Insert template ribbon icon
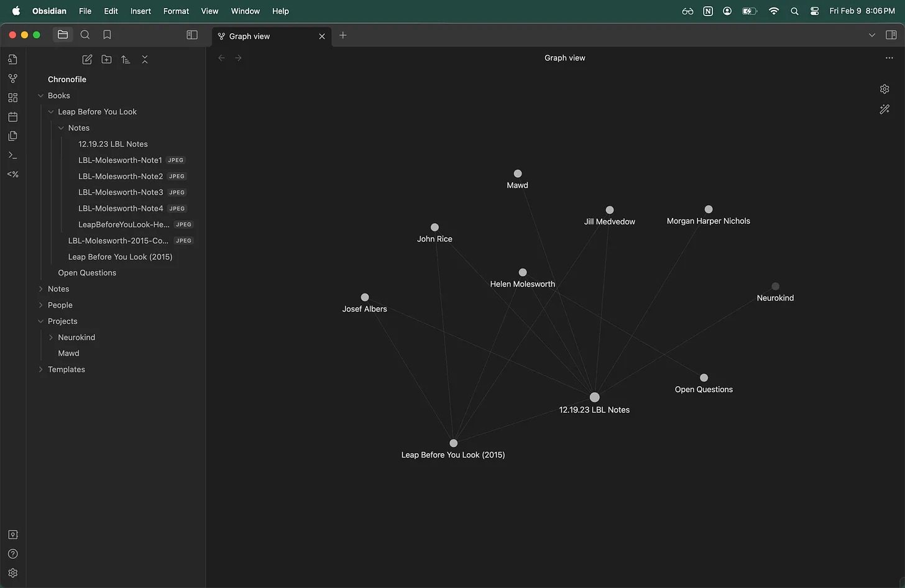This screenshot has height=588, width=905. tap(12, 136)
